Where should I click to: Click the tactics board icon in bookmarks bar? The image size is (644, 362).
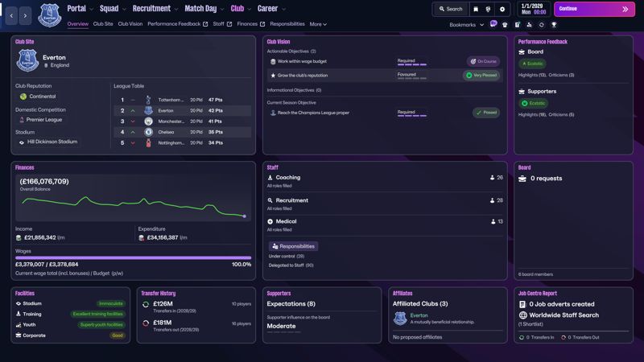pos(517,25)
